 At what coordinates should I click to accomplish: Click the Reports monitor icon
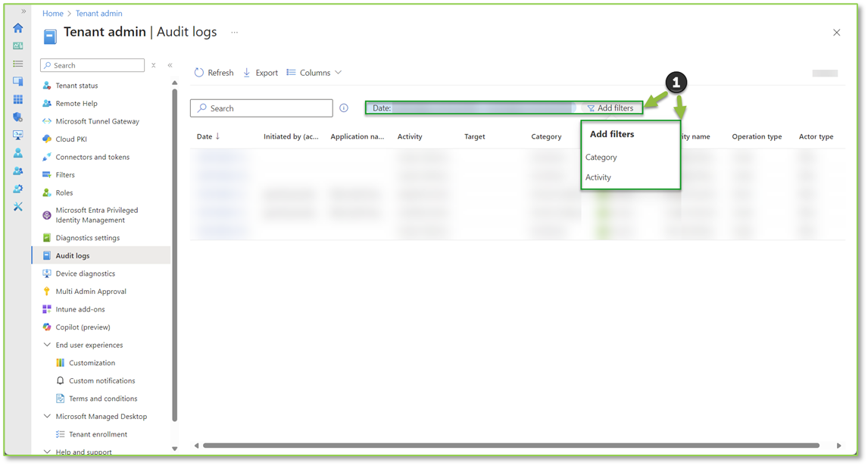click(x=18, y=134)
